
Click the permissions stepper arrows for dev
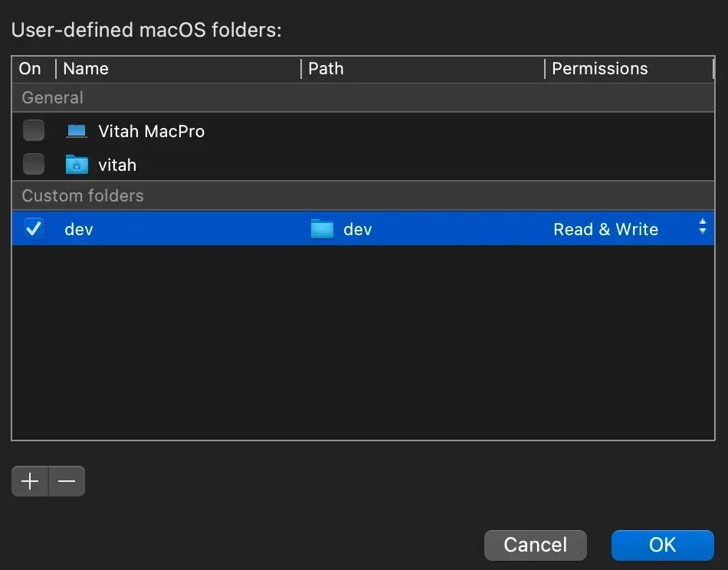(x=702, y=228)
